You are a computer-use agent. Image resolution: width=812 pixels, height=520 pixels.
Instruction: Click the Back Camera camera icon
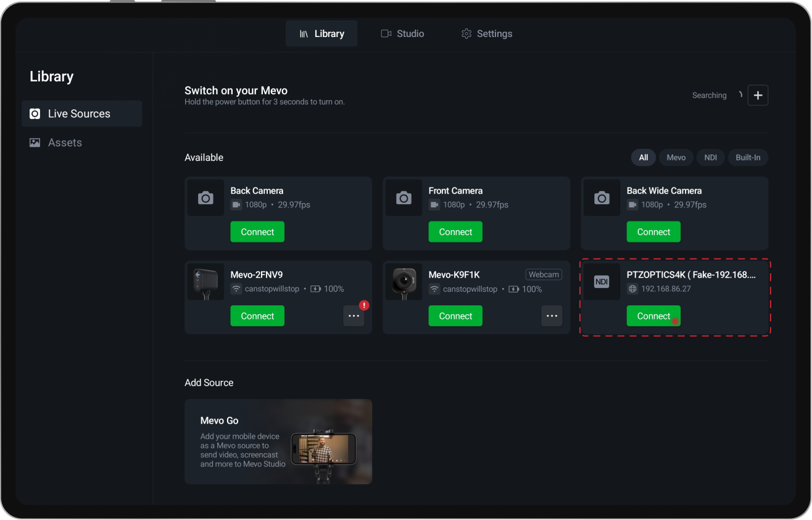[x=205, y=197]
